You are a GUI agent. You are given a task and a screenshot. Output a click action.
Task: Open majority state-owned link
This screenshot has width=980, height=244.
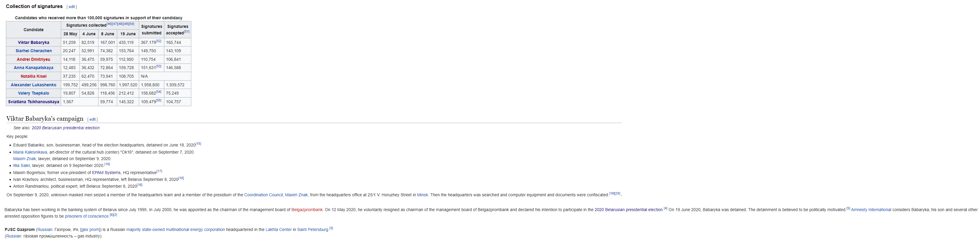click(x=145, y=229)
